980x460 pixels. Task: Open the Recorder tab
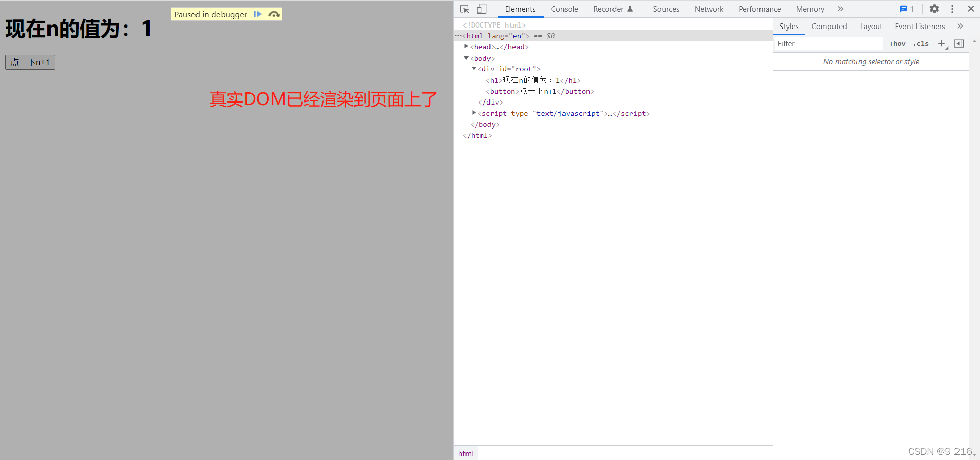click(612, 9)
